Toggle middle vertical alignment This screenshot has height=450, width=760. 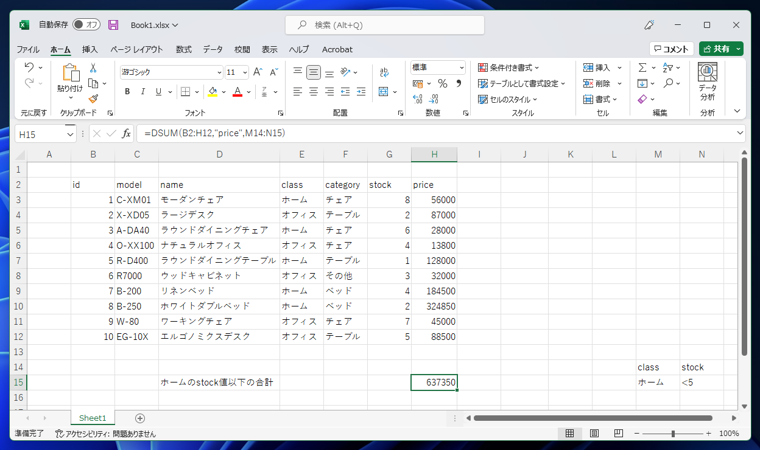click(x=314, y=72)
